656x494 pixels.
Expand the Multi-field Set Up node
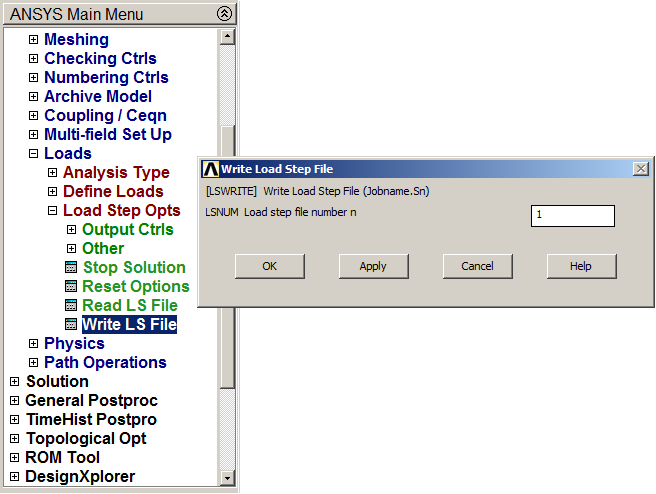click(x=33, y=135)
